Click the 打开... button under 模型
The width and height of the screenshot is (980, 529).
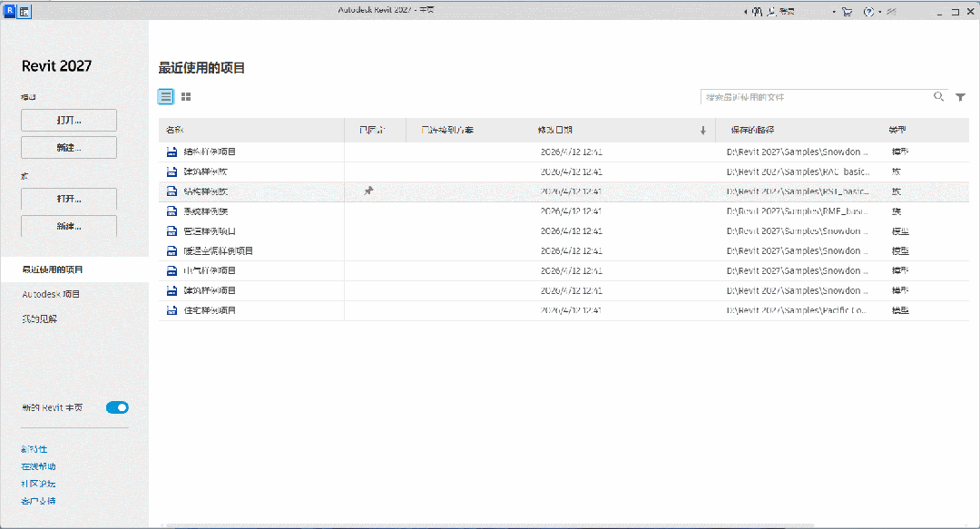click(69, 120)
